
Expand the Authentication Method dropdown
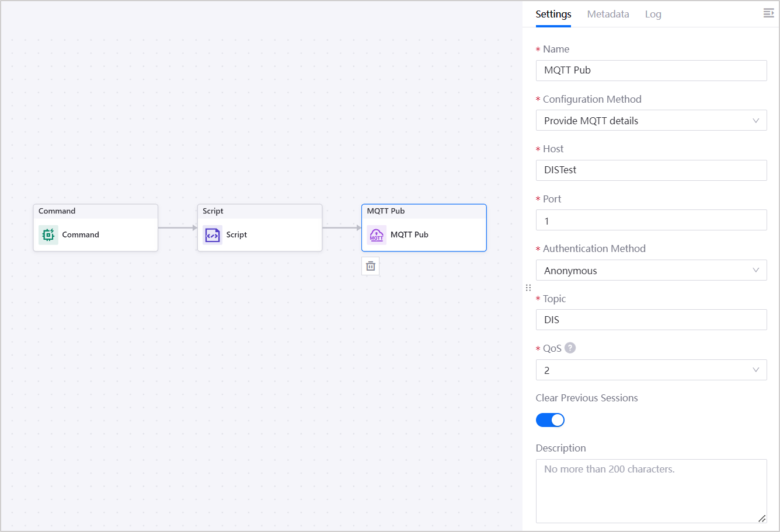pyautogui.click(x=651, y=271)
